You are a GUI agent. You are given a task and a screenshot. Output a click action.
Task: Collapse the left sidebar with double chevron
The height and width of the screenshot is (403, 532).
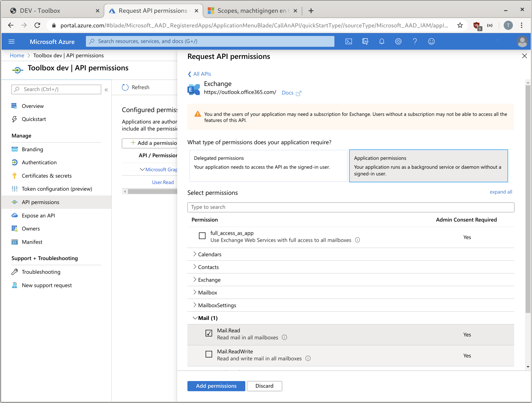point(106,90)
